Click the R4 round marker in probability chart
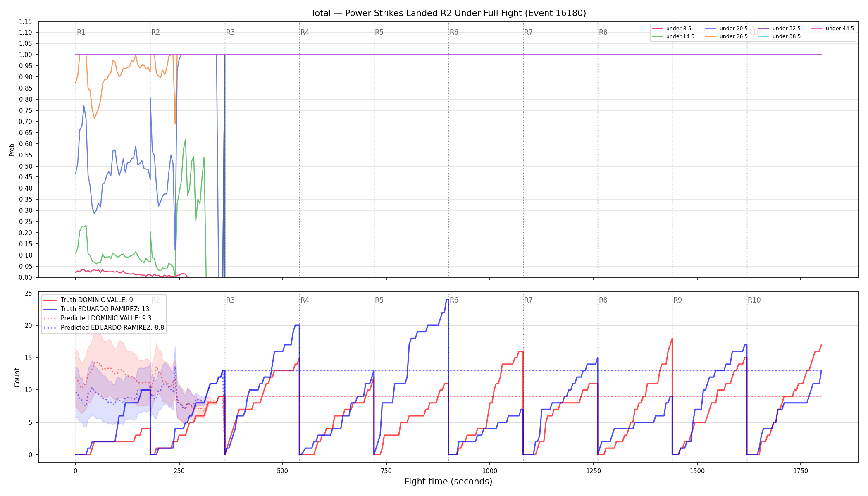868x496 pixels. click(x=305, y=32)
